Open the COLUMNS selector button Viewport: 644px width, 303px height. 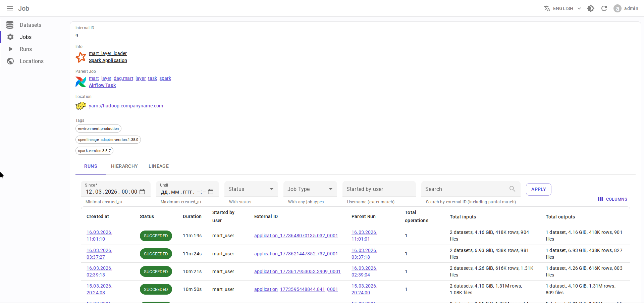point(612,199)
